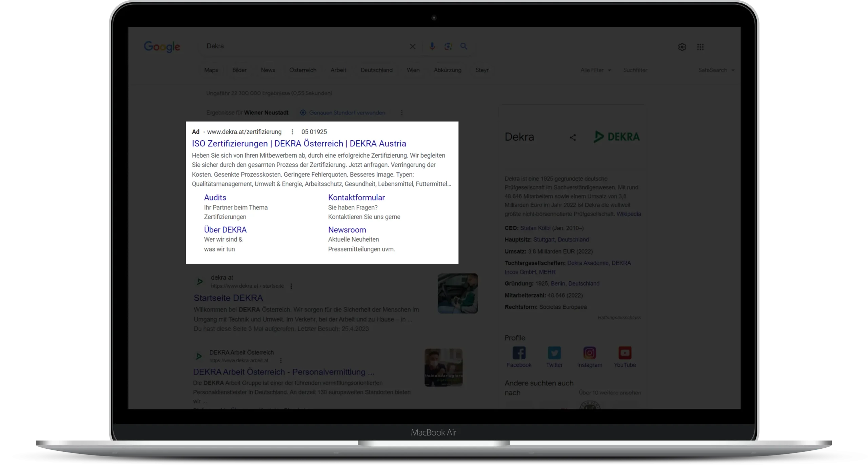This screenshot has height=465, width=868.
Task: Open the YouTube profile icon
Action: (625, 353)
